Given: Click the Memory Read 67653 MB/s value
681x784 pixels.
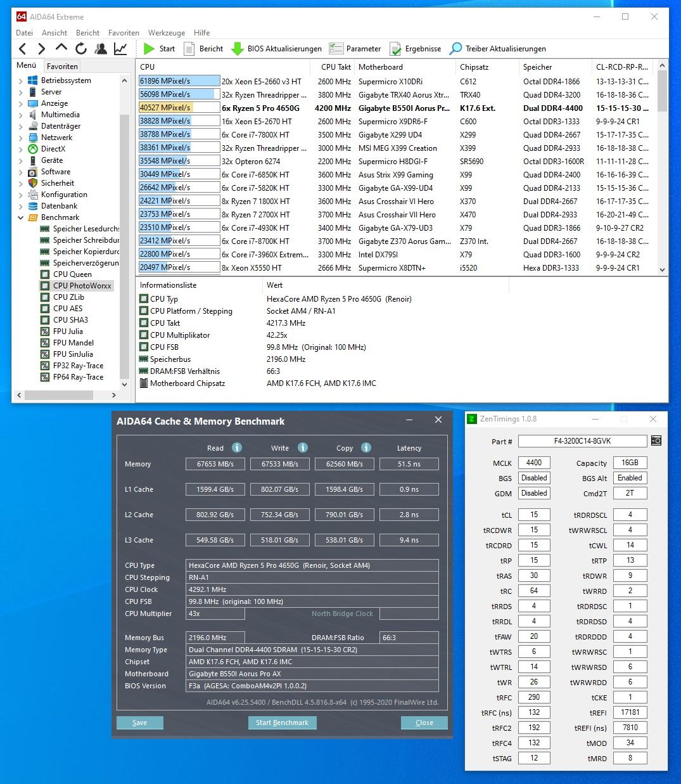Looking at the screenshot, I should pyautogui.click(x=215, y=464).
